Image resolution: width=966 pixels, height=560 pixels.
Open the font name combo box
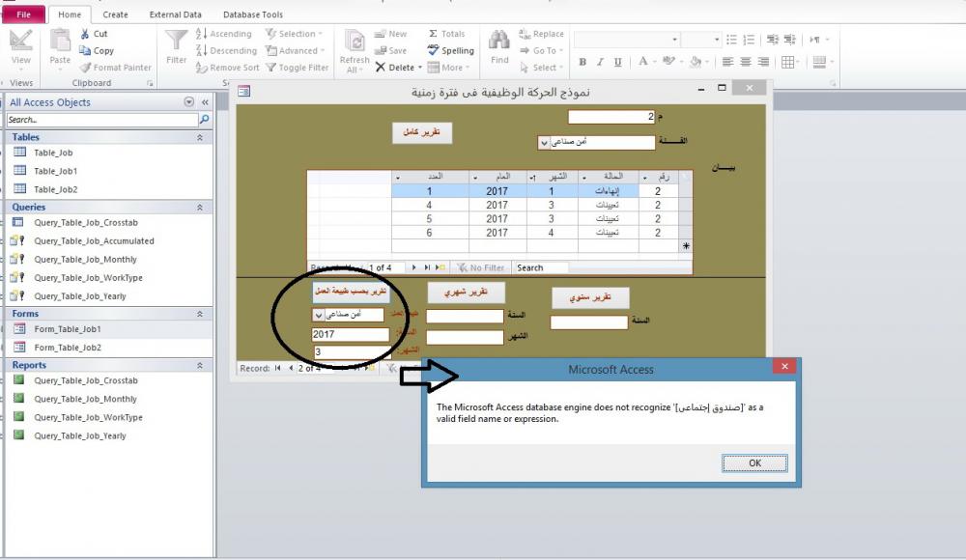click(x=627, y=40)
